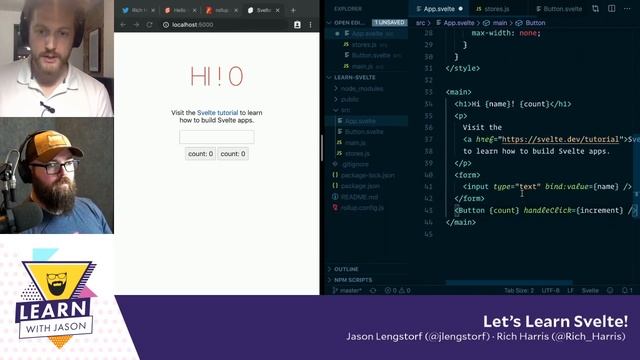Change the Svelte language mode
Image resolution: width=640 pixels, height=360 pixels.
pos(590,291)
